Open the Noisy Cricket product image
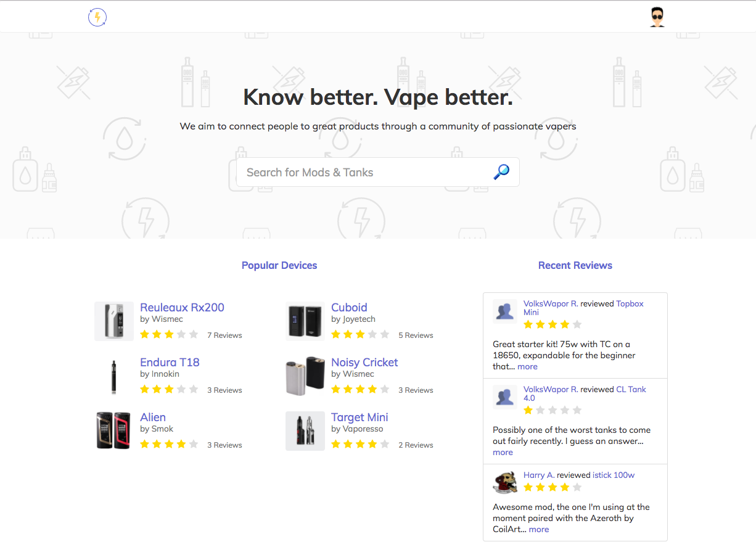 pyautogui.click(x=305, y=376)
